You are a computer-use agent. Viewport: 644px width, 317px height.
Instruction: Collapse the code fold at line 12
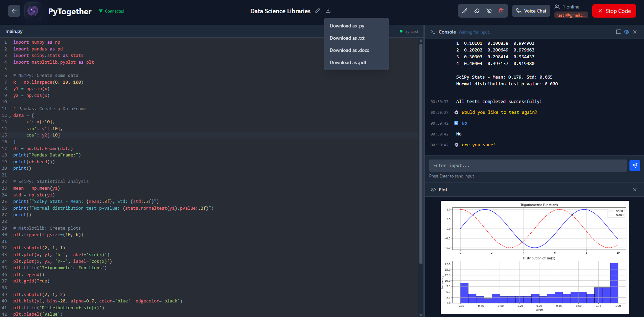coord(10,115)
